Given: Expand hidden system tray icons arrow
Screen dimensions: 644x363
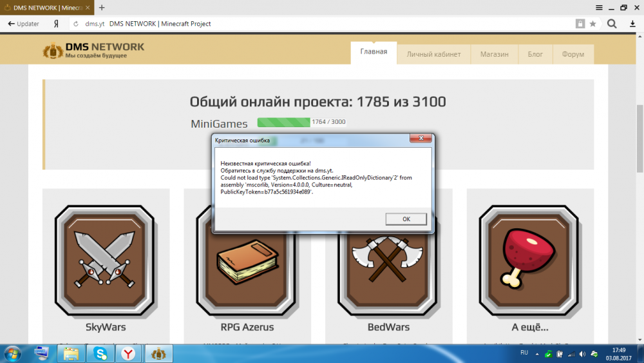Looking at the screenshot, I should tap(538, 353).
